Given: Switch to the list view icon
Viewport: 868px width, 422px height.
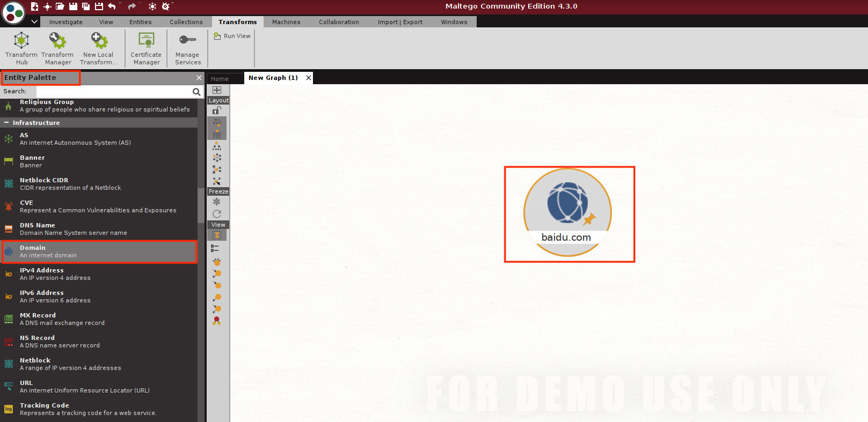Looking at the screenshot, I should coord(215,248).
